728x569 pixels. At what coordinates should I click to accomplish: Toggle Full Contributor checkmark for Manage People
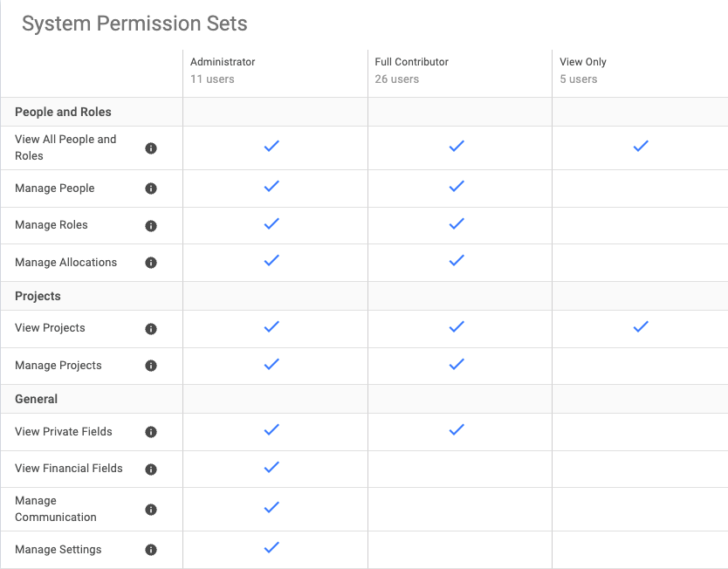point(457,186)
